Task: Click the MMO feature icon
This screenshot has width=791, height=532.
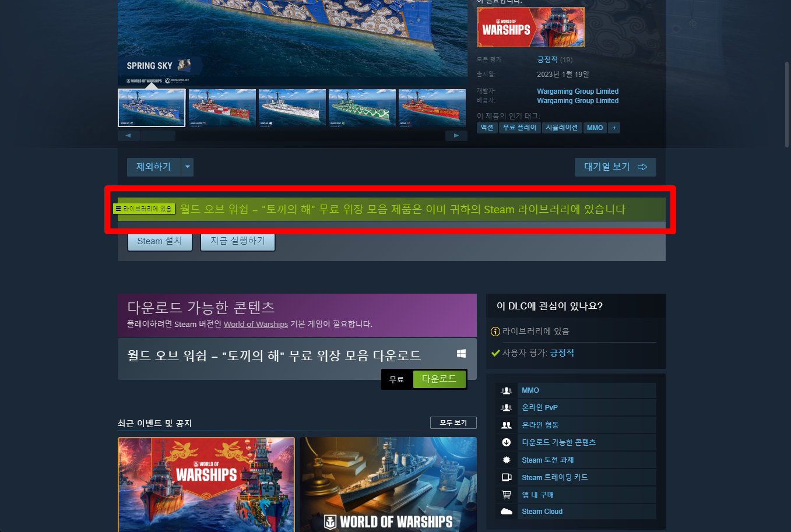Action: (x=507, y=390)
